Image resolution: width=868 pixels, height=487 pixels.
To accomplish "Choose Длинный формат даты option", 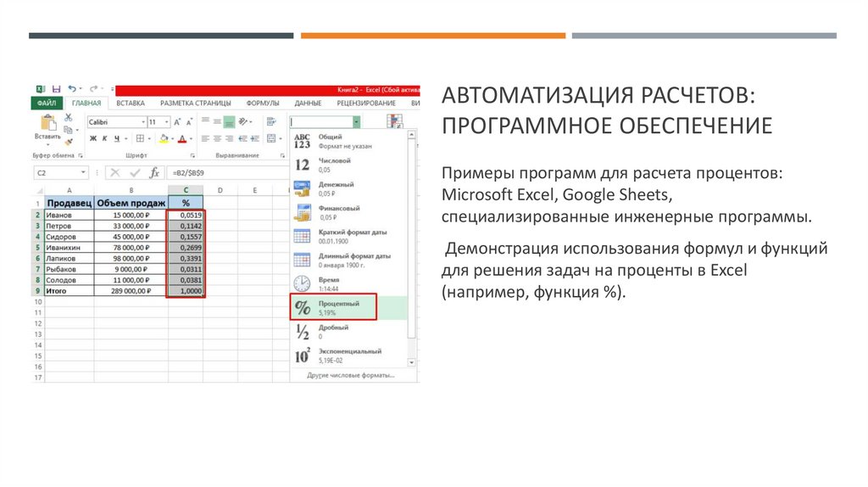I will (348, 260).
